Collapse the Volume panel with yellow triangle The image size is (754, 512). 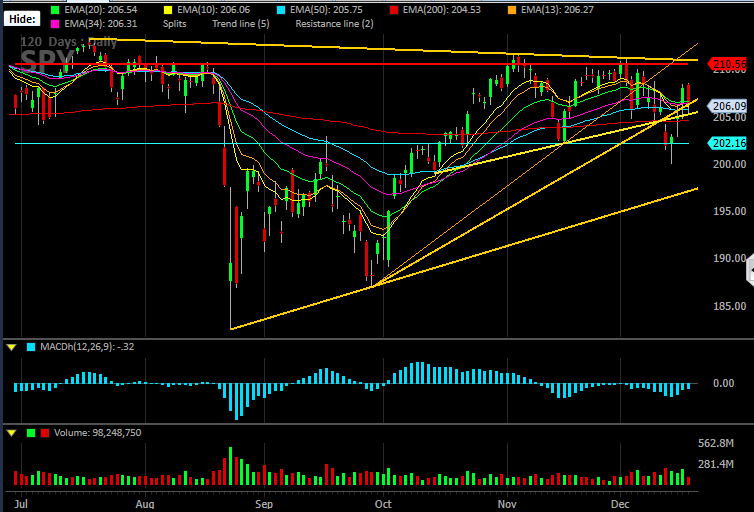(12, 433)
